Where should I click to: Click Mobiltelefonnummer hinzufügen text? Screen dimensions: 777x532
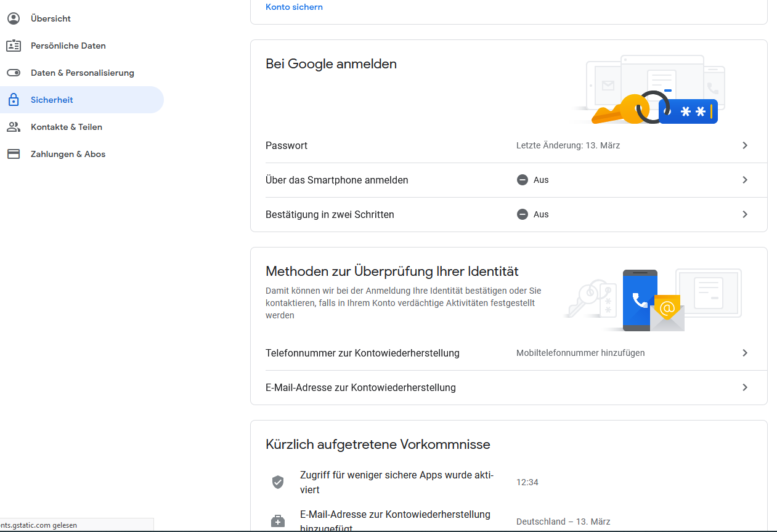[x=580, y=353]
